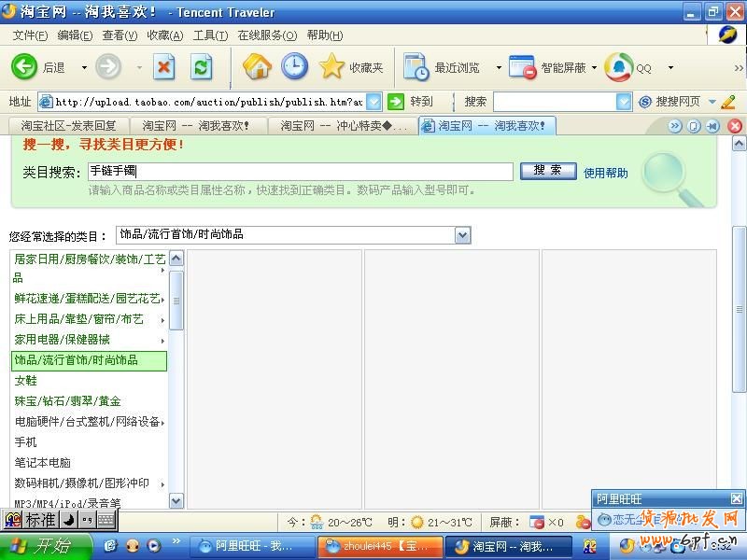The height and width of the screenshot is (560, 747).
Task: Open the 工具(T) menu
Action: click(x=210, y=35)
